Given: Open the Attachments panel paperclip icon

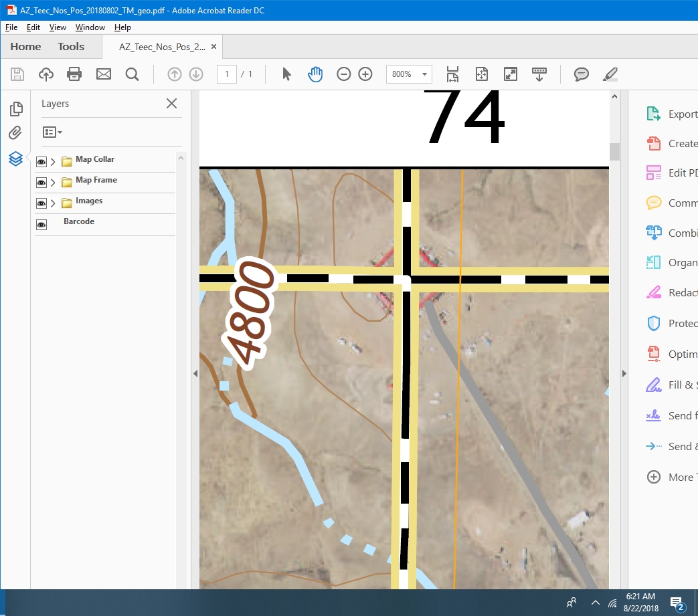Looking at the screenshot, I should coord(15,133).
